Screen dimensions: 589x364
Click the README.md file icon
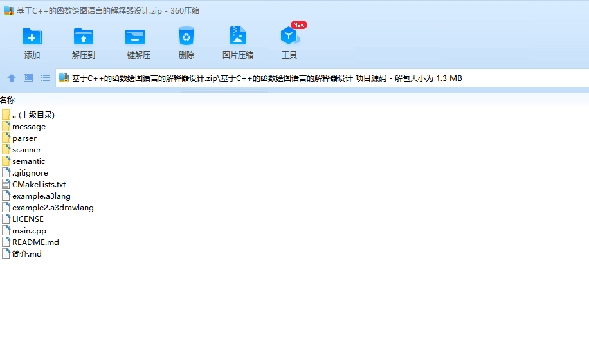6,242
